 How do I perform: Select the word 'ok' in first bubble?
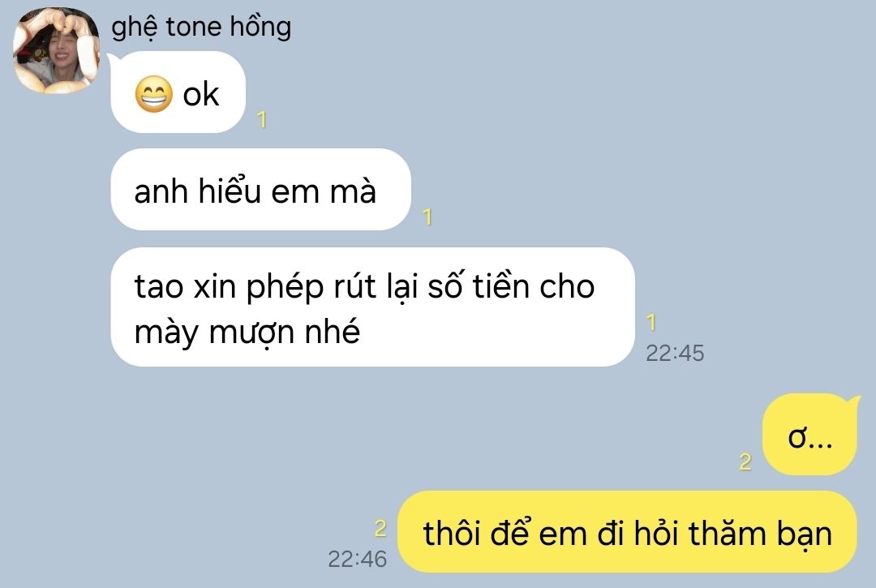[200, 94]
